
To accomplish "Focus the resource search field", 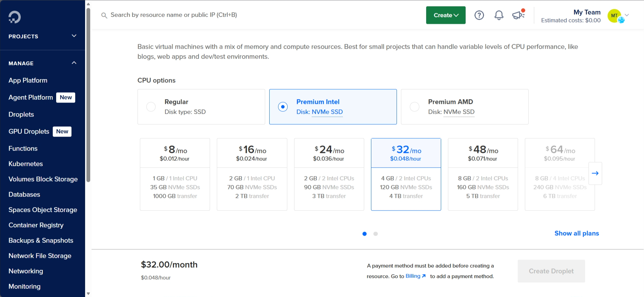I will pos(174,15).
